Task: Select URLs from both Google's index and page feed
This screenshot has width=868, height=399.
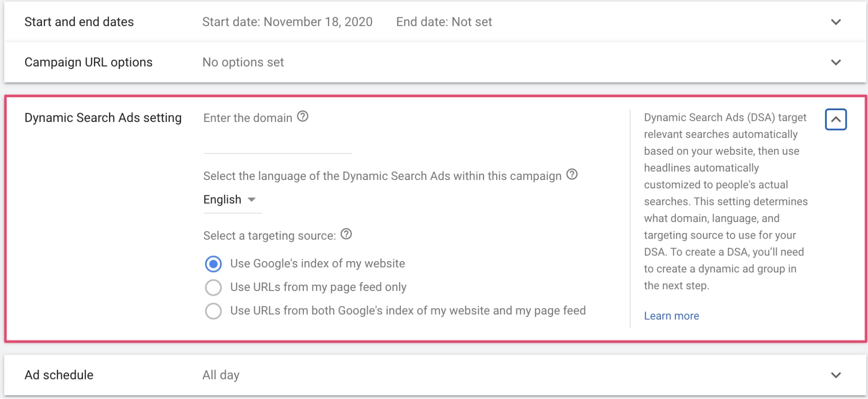Action: click(x=213, y=311)
